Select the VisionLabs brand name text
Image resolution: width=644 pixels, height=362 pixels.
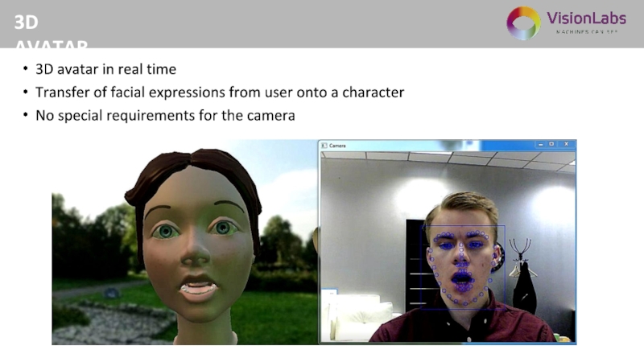click(586, 17)
